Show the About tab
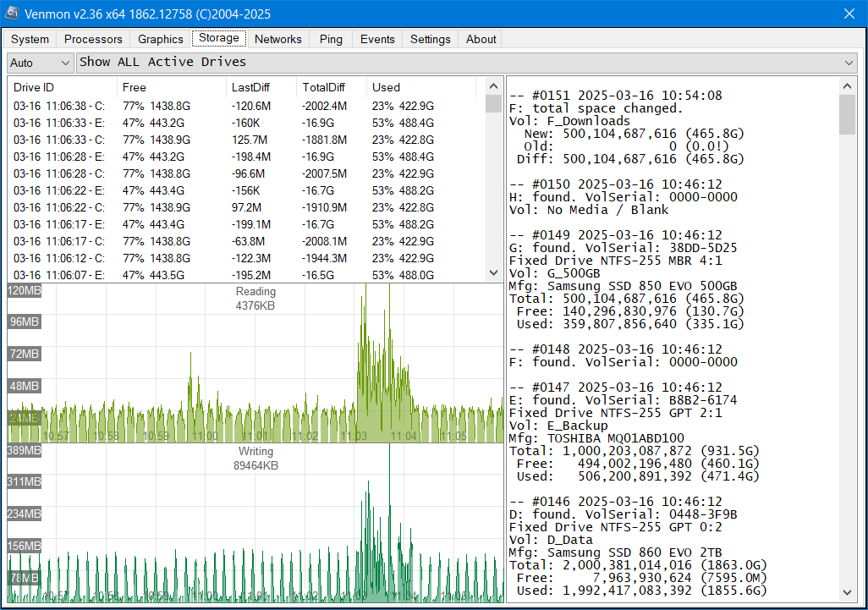Image resolution: width=868 pixels, height=610 pixels. pyautogui.click(x=481, y=39)
